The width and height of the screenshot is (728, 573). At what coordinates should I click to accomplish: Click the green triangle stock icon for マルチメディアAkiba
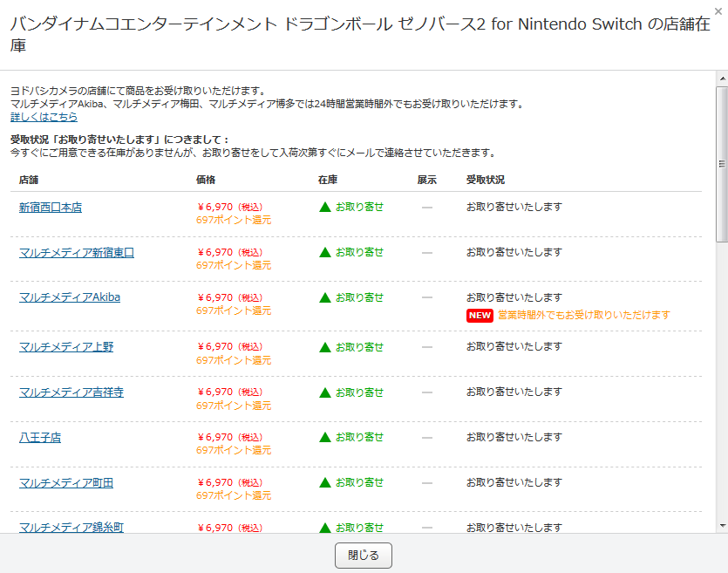click(325, 297)
